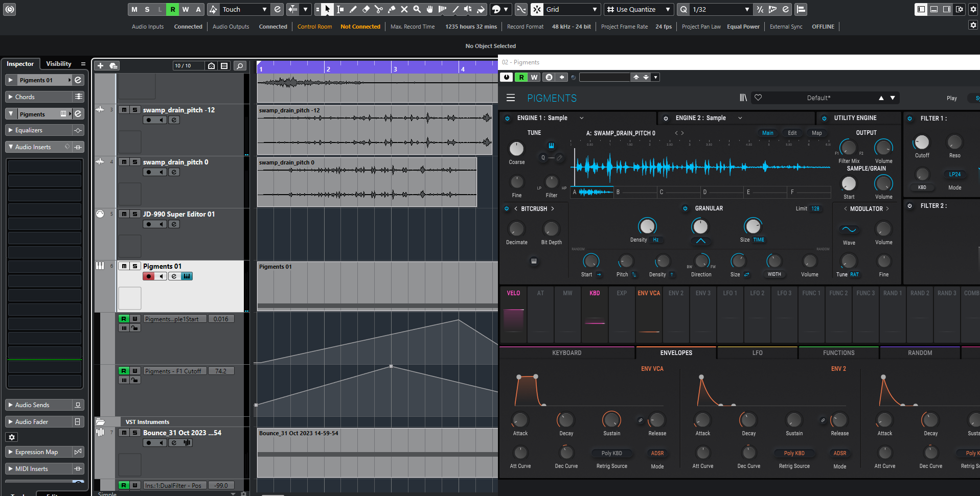Select the hand tool in the Cubase toolbar
Viewport: 980px width, 496px height.
pos(430,9)
